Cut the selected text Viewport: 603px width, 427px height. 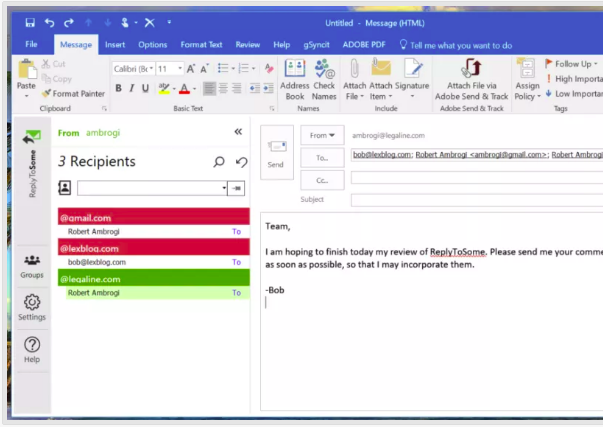point(53,64)
